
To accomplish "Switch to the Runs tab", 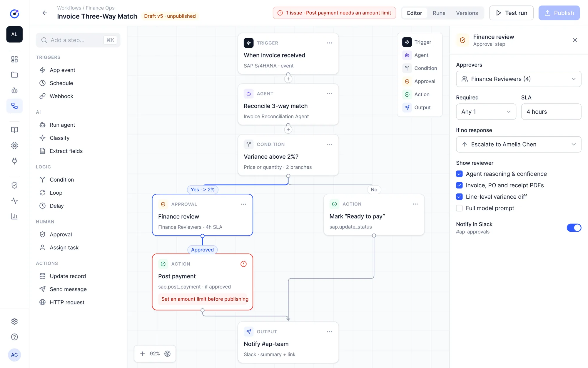I will [439, 13].
